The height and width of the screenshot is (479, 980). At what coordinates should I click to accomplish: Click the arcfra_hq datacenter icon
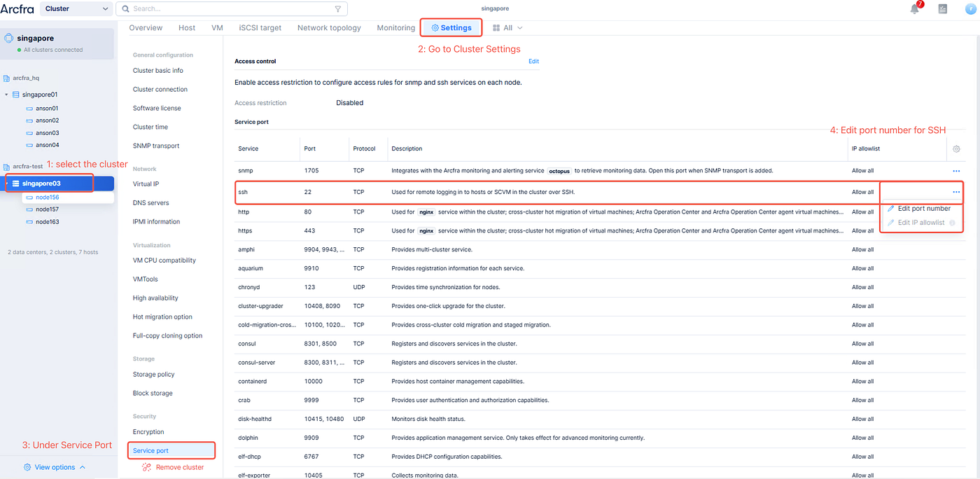7,78
